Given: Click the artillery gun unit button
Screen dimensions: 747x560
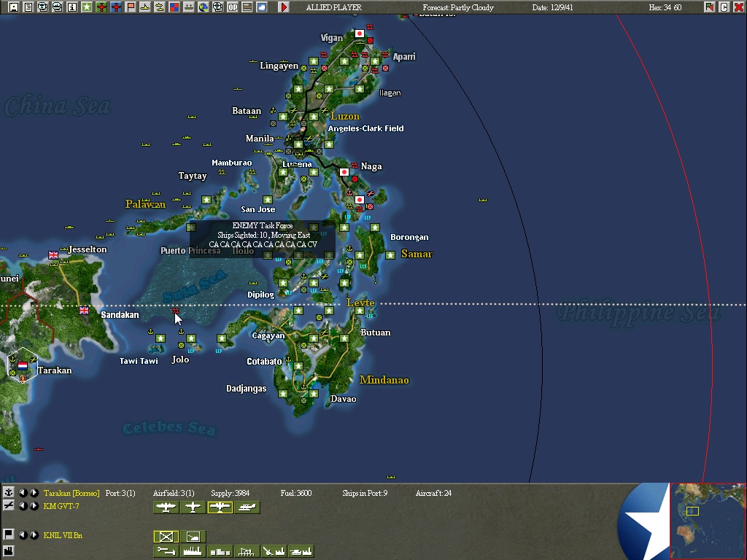Looking at the screenshot, I should [x=193, y=537].
